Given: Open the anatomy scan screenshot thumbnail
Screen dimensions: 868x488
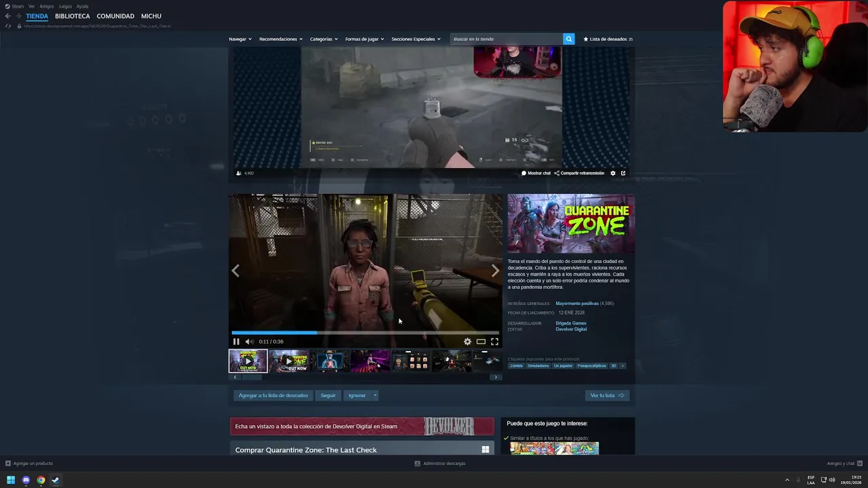Looking at the screenshot, I should click(x=330, y=361).
